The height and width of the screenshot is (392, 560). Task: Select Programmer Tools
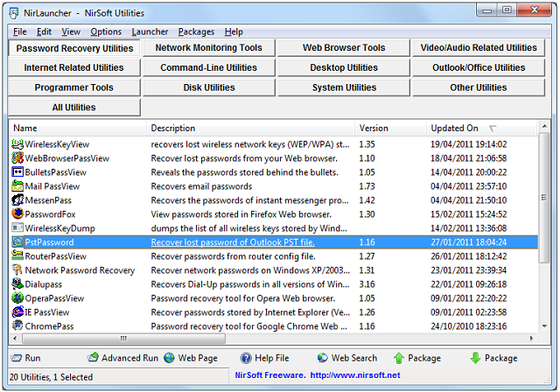click(73, 87)
